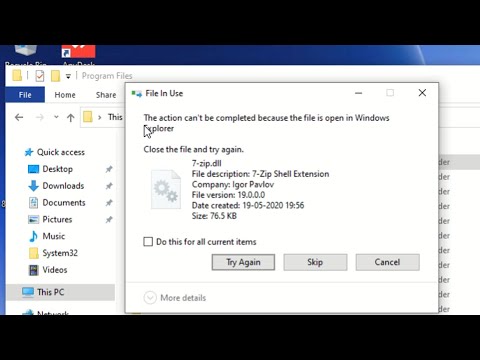
Task: Click the Documents page icon
Action: tap(33, 203)
